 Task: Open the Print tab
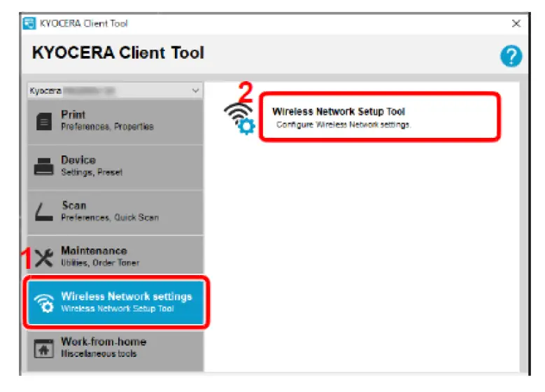click(x=115, y=121)
